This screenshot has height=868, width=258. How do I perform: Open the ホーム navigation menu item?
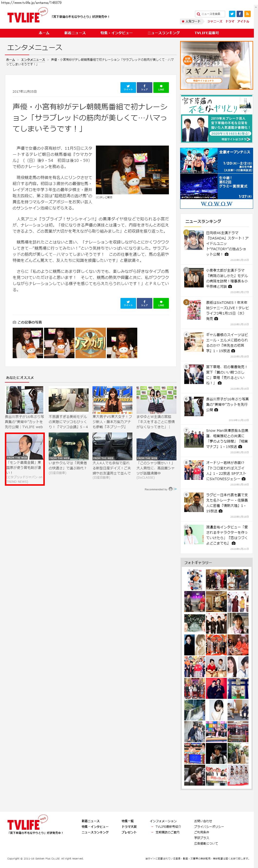pyautogui.click(x=44, y=33)
